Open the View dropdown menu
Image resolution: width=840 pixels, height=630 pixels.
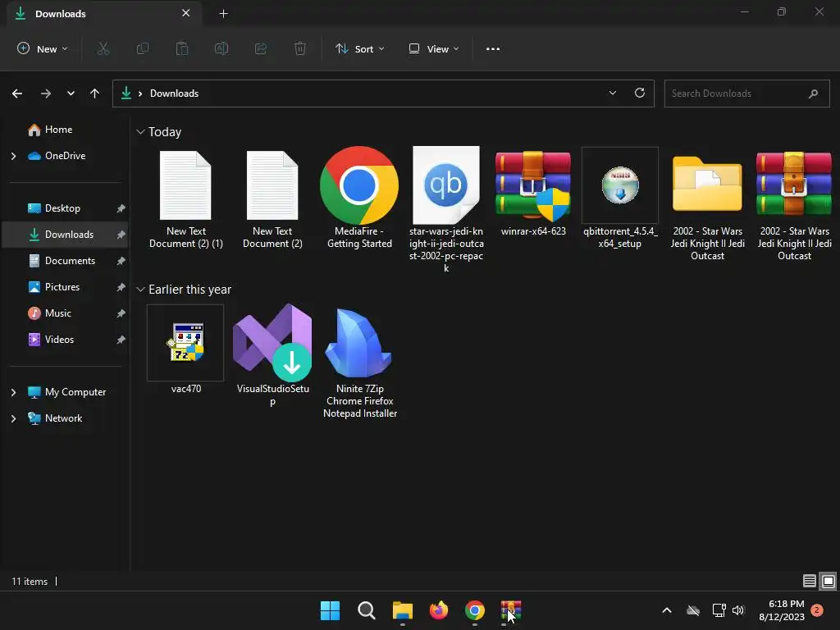(434, 48)
